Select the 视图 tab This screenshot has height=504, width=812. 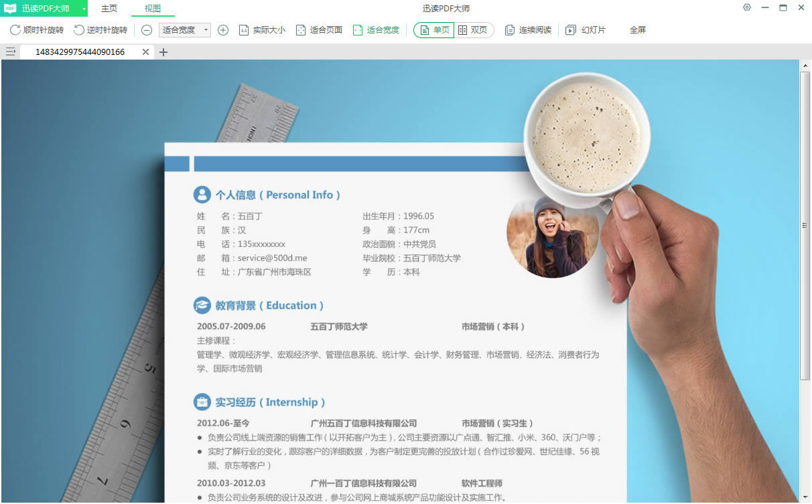pos(153,8)
